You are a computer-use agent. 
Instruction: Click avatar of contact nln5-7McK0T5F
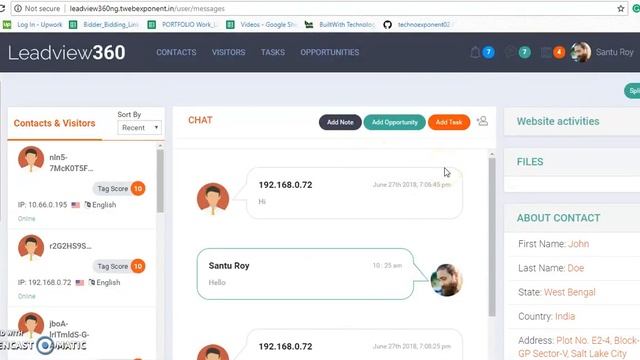pyautogui.click(x=31, y=159)
